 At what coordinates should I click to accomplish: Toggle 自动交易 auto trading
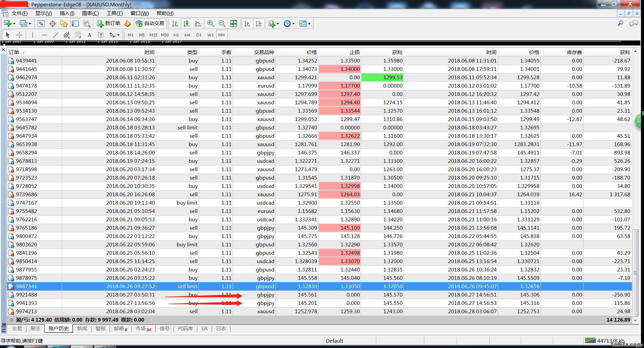click(x=150, y=23)
